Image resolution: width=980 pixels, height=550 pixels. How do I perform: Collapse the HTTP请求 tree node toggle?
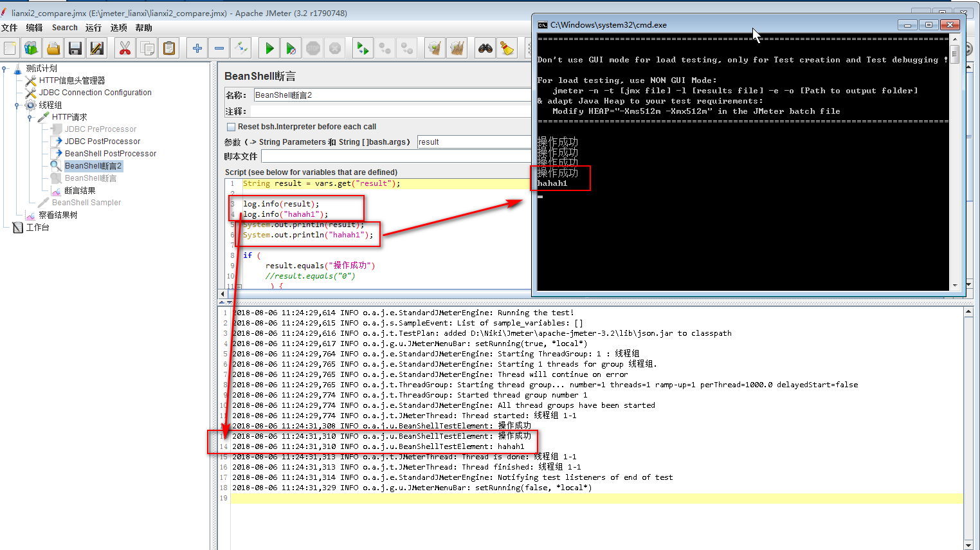[30, 117]
